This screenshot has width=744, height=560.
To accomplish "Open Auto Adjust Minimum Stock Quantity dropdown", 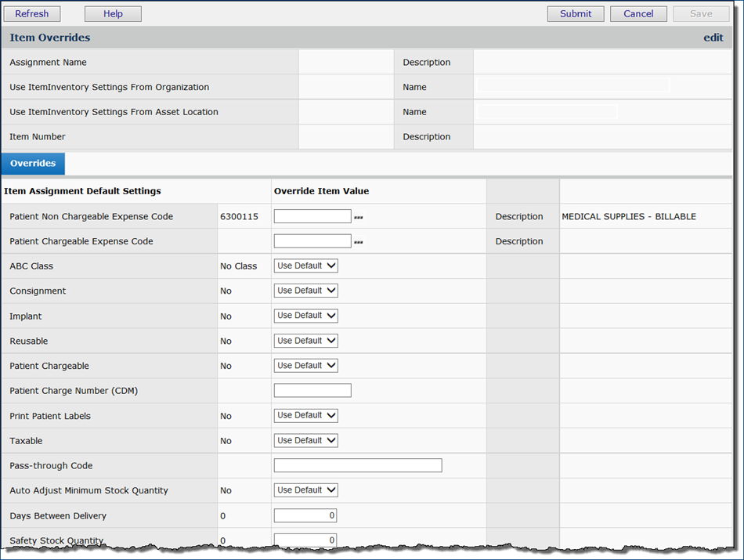I will (305, 490).
